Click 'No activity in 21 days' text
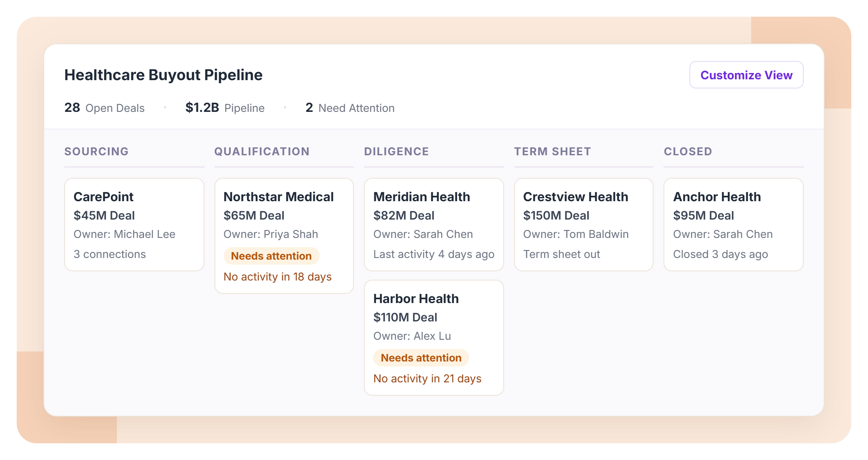This screenshot has height=460, width=868. (427, 379)
